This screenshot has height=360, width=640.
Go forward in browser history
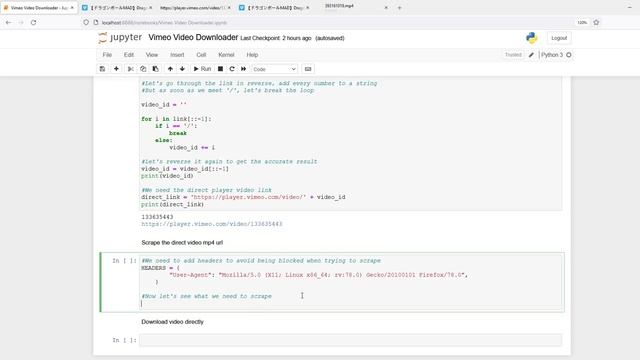coord(21,22)
